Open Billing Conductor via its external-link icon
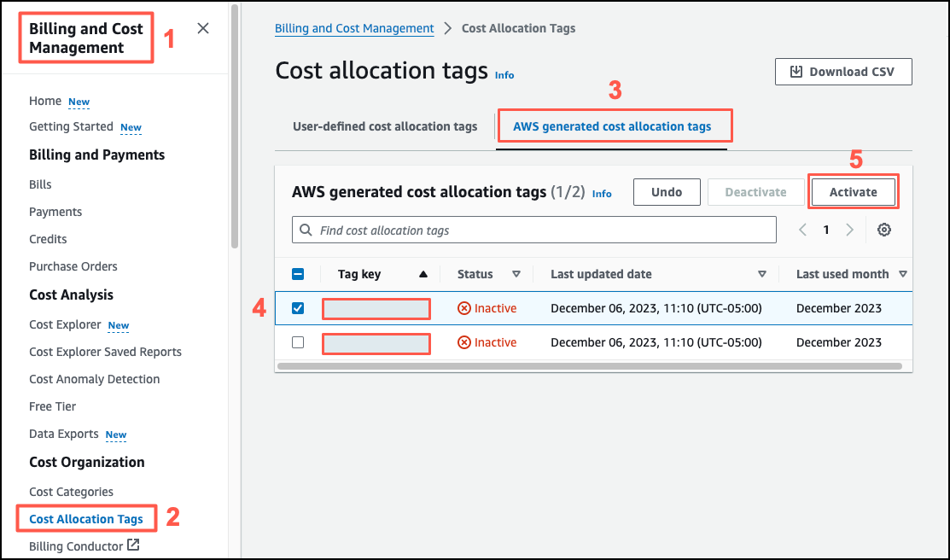The image size is (950, 560). tap(132, 545)
